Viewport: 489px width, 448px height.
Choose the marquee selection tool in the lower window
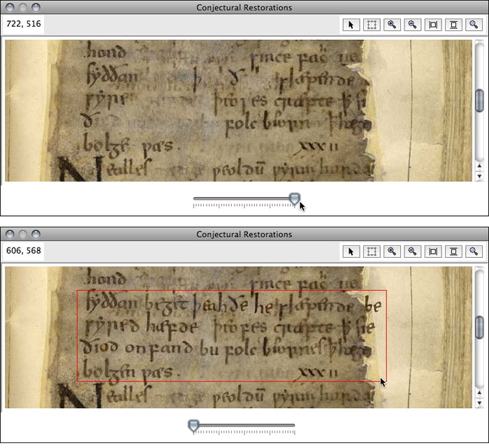372,252
